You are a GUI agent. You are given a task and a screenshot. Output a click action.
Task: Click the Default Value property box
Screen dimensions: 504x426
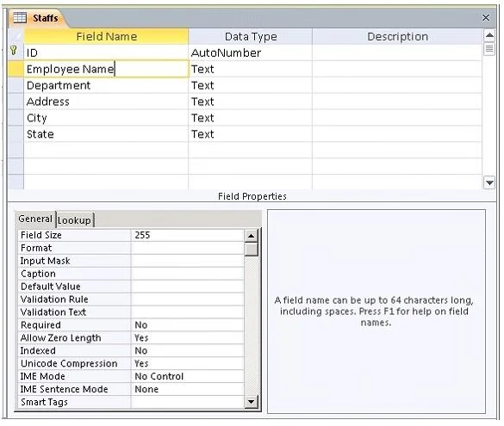(x=188, y=287)
